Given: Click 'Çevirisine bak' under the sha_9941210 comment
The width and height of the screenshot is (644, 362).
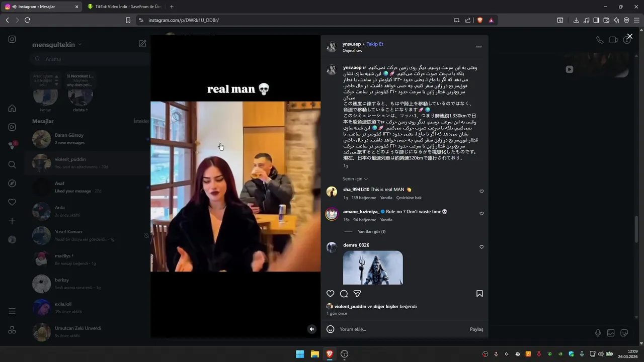Looking at the screenshot, I should click(409, 198).
